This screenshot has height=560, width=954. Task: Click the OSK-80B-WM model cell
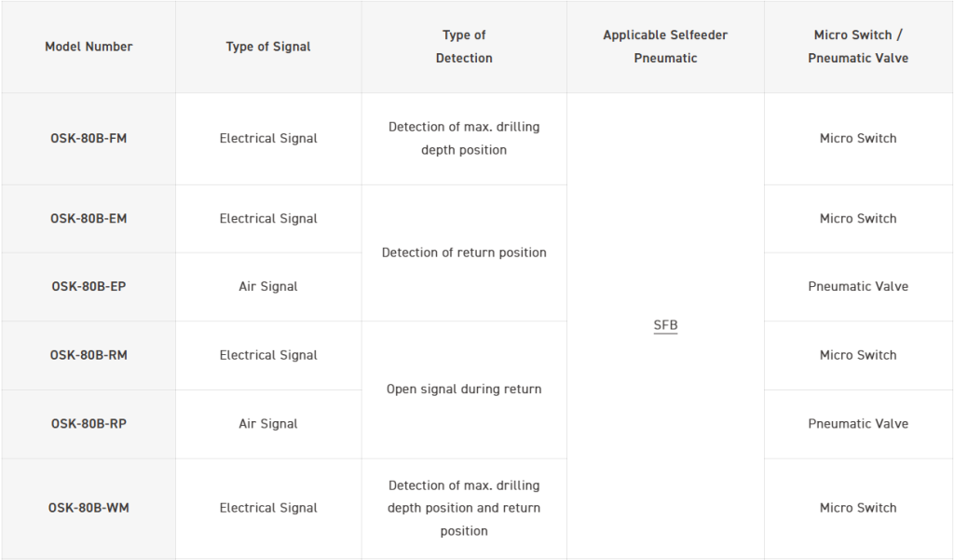(x=89, y=508)
